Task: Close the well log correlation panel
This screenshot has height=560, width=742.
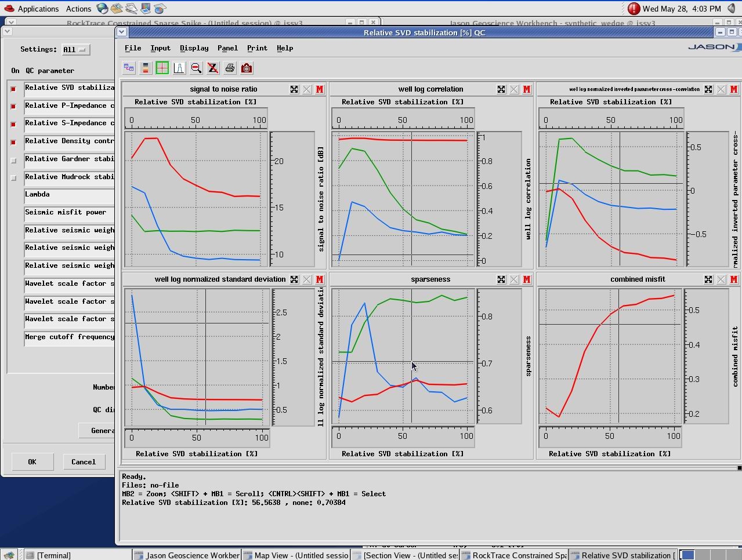Action: pyautogui.click(x=514, y=89)
